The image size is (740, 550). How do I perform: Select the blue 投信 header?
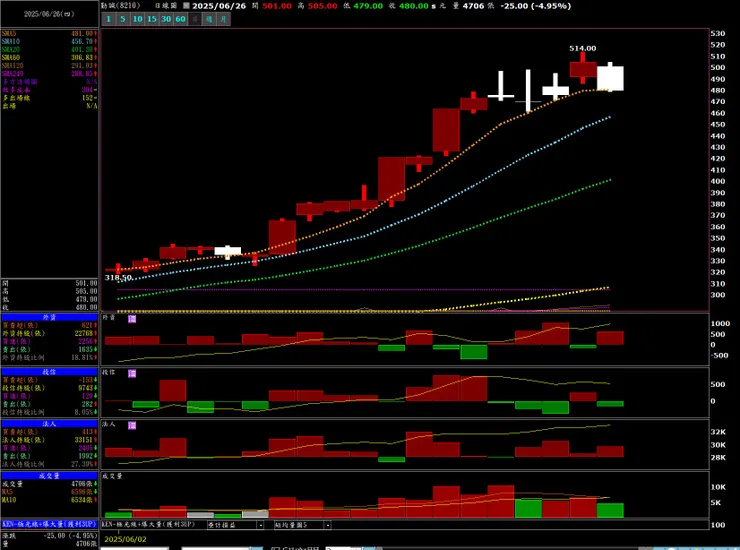[x=50, y=372]
